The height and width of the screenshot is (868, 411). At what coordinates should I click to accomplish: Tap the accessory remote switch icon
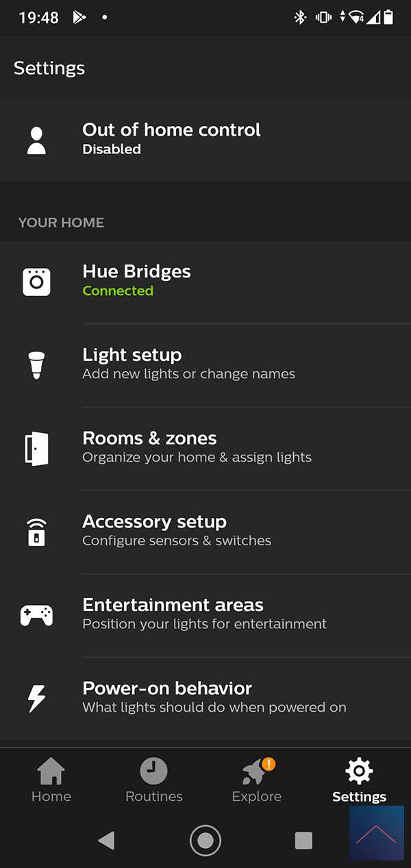point(36,532)
